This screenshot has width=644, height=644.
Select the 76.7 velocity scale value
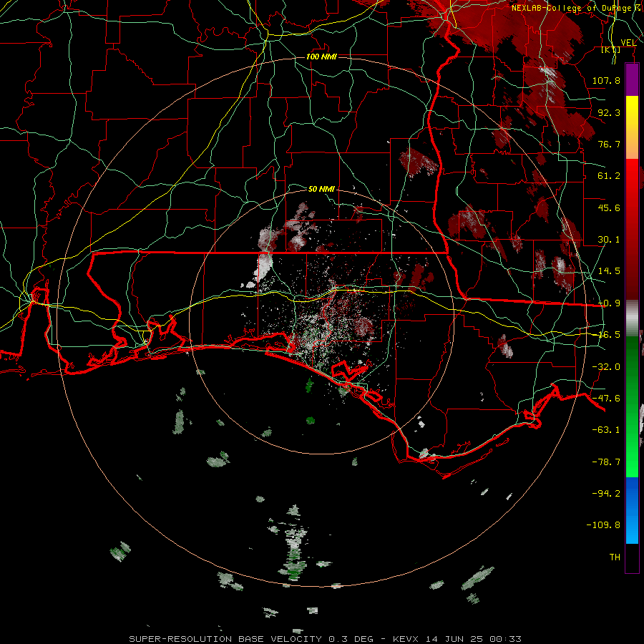[609, 144]
